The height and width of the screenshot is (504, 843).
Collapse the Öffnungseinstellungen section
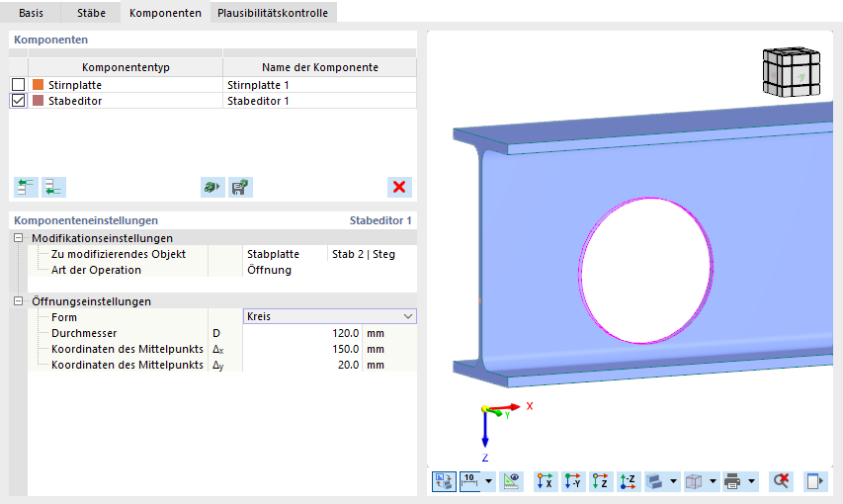pyautogui.click(x=18, y=301)
